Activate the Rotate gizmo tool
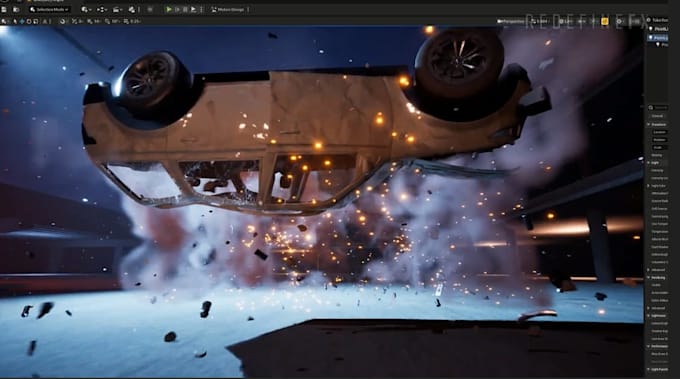The width and height of the screenshot is (680, 379). [29, 21]
